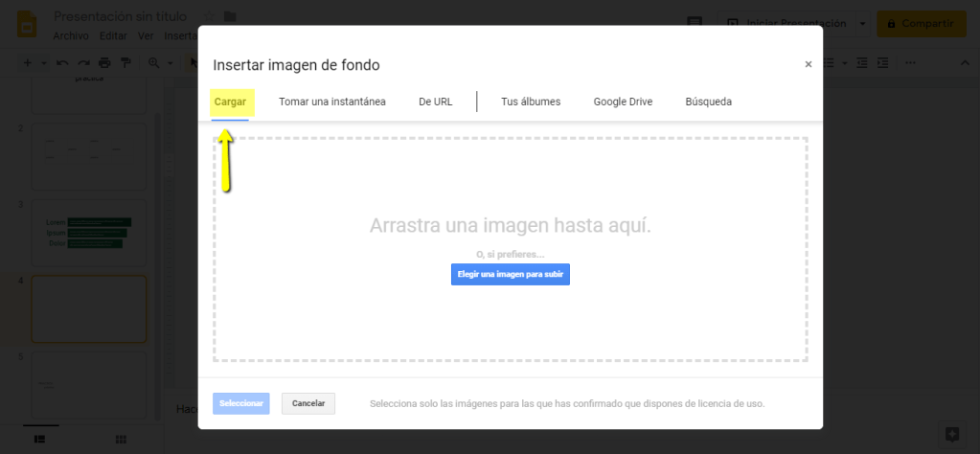Click the increase indent icon
The height and width of the screenshot is (454, 980).
point(882,63)
